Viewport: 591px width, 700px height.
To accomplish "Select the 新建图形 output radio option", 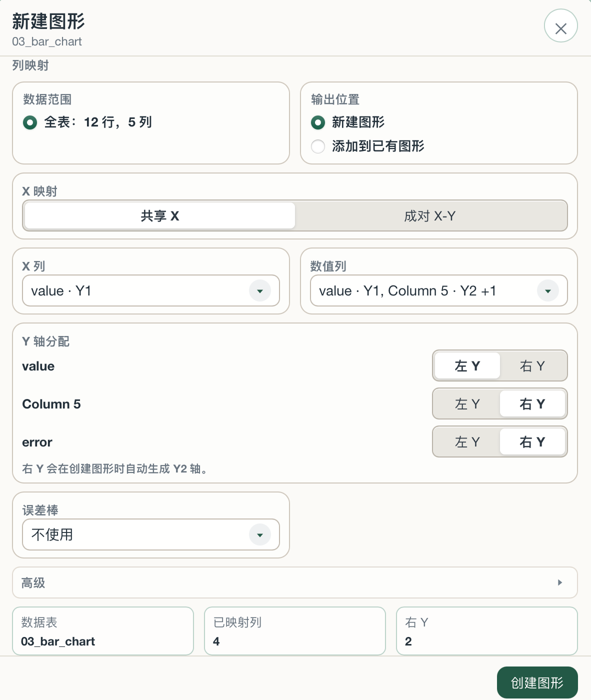I will [x=318, y=122].
